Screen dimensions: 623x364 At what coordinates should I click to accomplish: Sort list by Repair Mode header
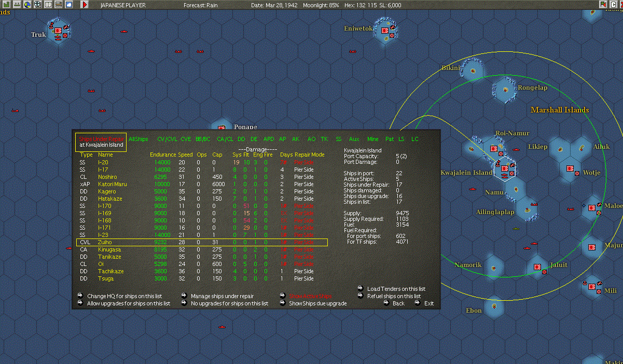[x=310, y=155]
